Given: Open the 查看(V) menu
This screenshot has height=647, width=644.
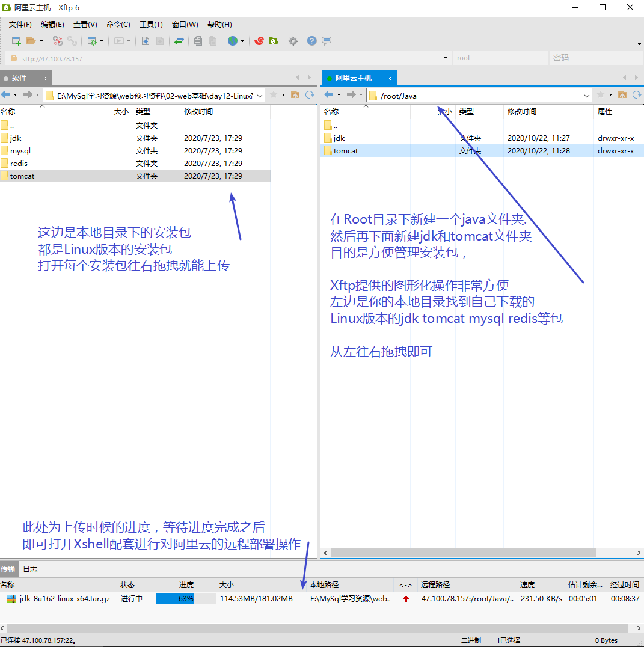Looking at the screenshot, I should [x=85, y=25].
